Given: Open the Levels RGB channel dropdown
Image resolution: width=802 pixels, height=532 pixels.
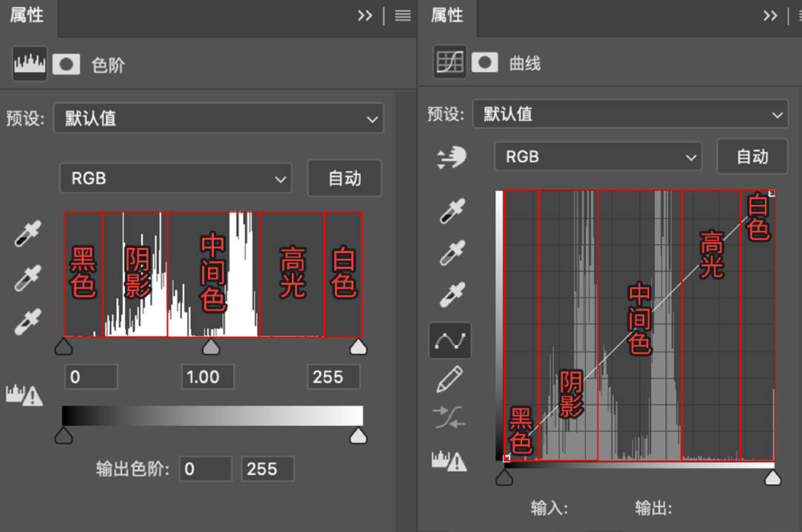Looking at the screenshot, I should (x=176, y=178).
